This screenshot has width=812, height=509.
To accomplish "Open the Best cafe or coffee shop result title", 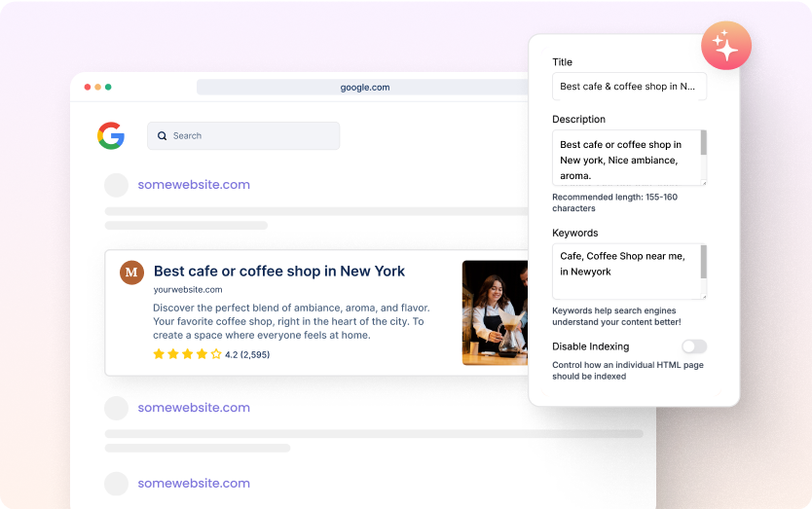I will (x=279, y=271).
